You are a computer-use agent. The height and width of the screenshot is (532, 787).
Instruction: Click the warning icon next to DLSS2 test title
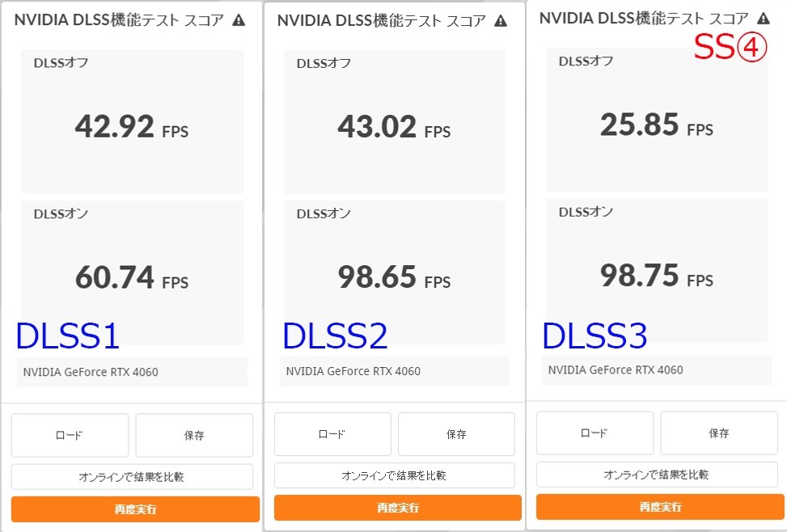pos(500,19)
